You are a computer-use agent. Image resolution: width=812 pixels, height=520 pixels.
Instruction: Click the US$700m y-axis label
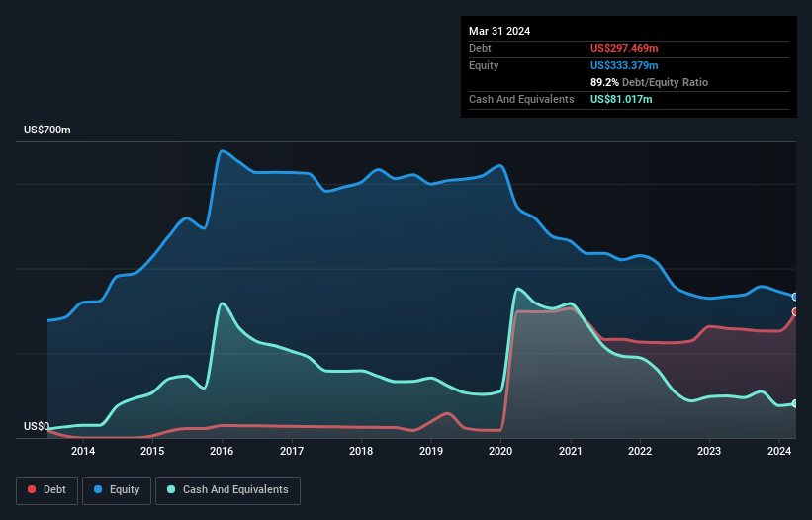pyautogui.click(x=47, y=130)
